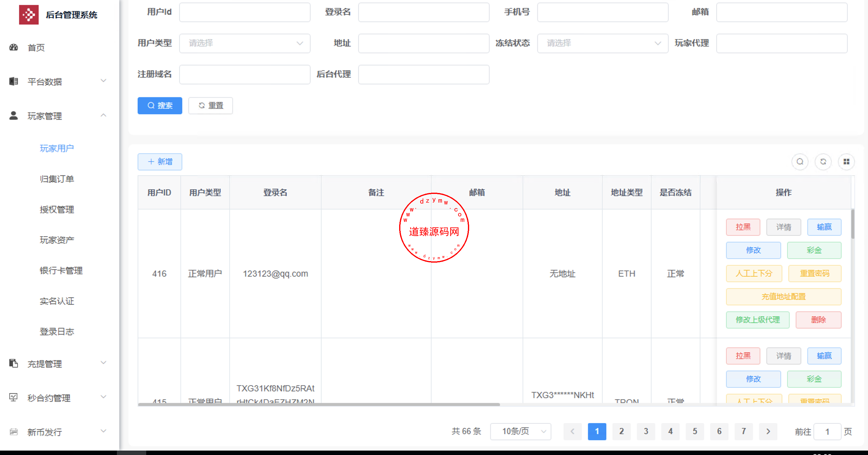Open 归集订单 submenu item
This screenshot has width=868, height=455.
click(x=57, y=179)
